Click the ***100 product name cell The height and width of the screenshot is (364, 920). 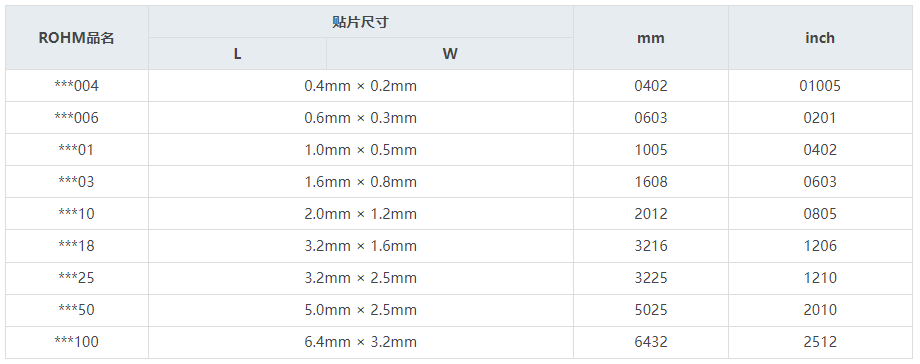(77, 342)
